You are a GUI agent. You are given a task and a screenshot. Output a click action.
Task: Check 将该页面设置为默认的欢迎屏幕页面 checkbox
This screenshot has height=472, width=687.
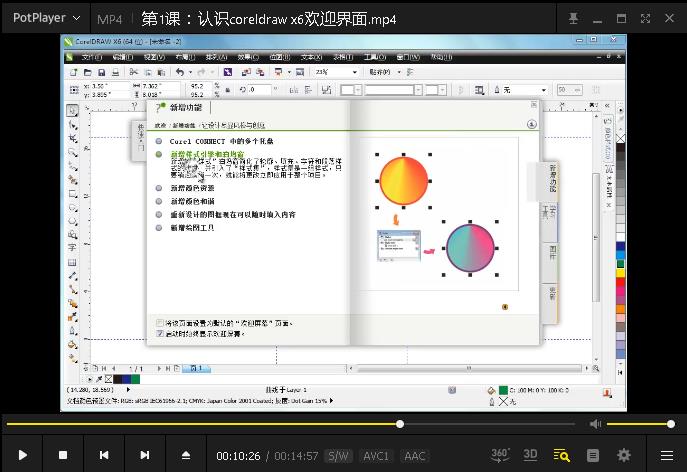160,323
